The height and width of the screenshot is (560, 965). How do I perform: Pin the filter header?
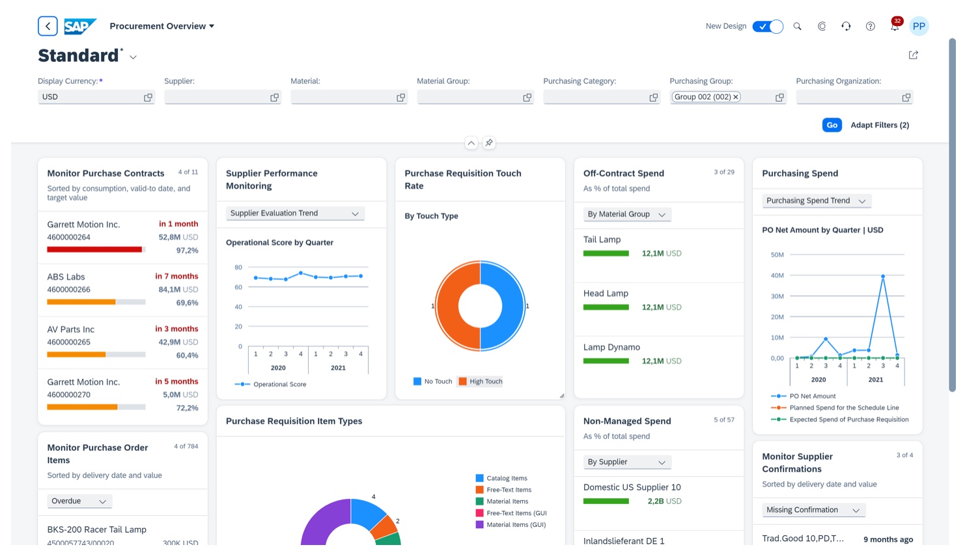(489, 143)
